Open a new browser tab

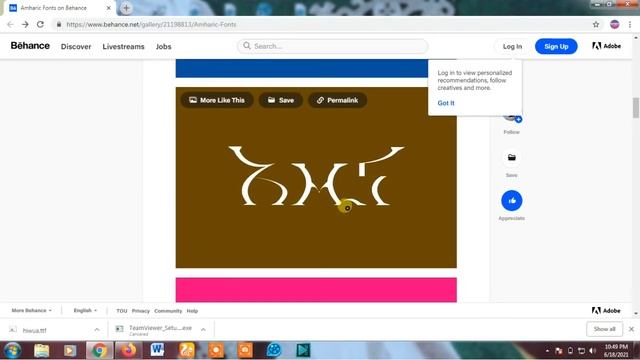(x=126, y=8)
